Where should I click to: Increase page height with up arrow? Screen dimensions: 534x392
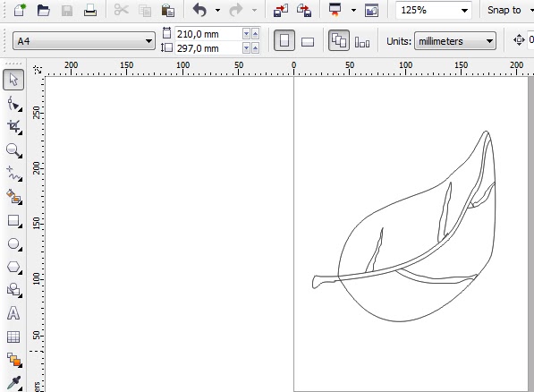[x=255, y=48]
